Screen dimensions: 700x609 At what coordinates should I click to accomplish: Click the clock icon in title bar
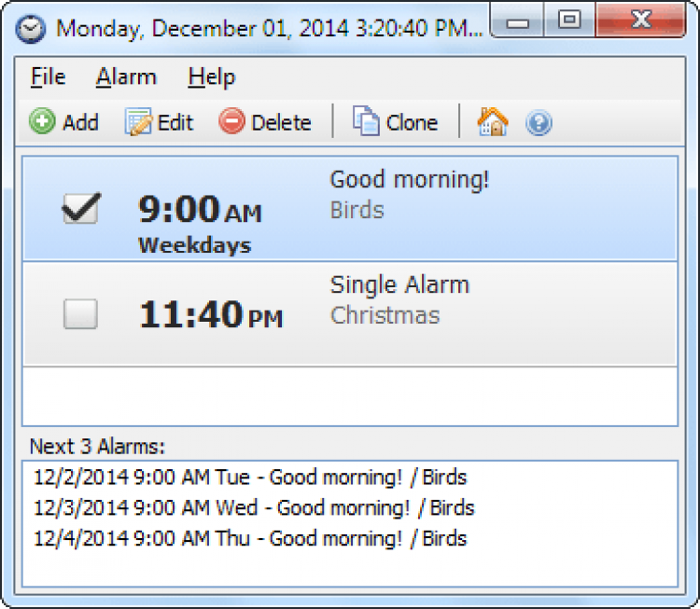[x=31, y=27]
